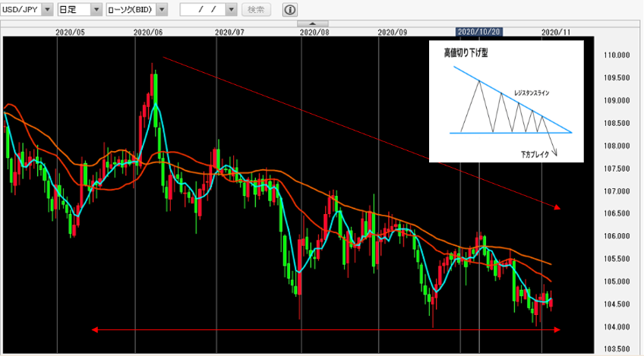This screenshot has width=644, height=356.
Task: Expand the 日足 timeframe dropdown
Action: click(x=96, y=10)
